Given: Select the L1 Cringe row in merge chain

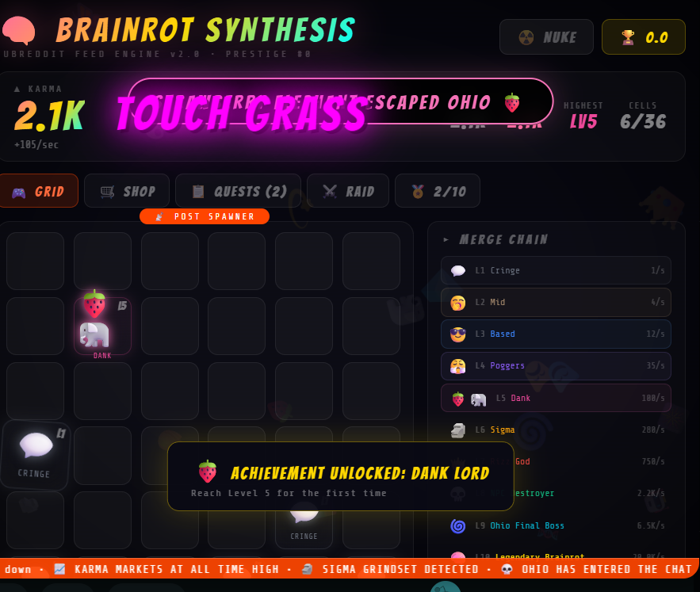Looking at the screenshot, I should coord(556,270).
